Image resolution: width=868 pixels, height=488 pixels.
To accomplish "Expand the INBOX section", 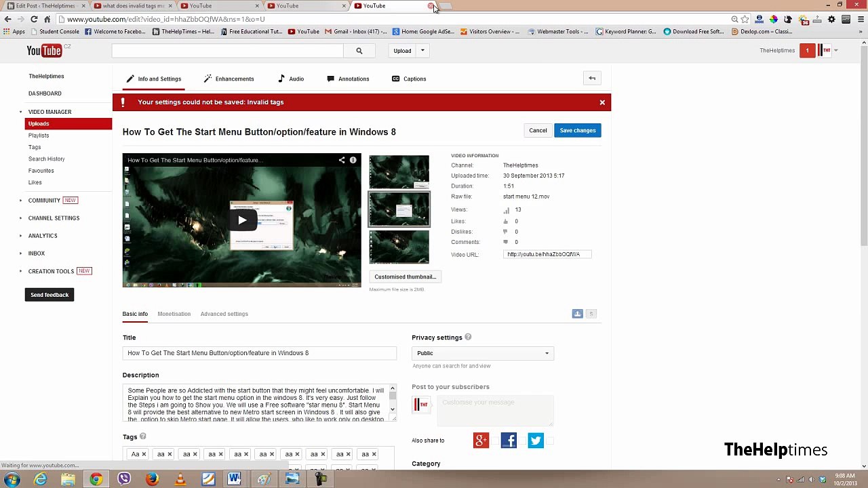I will point(37,253).
